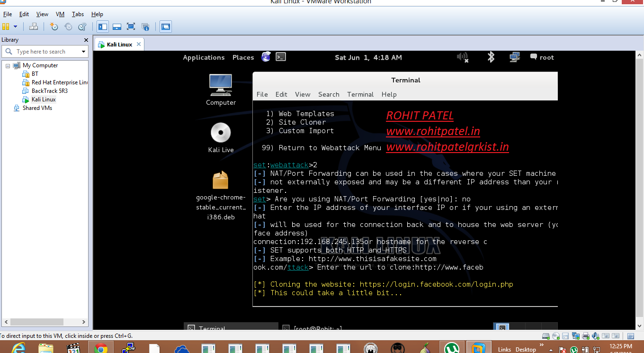The image size is (644, 353).
Task: Open Shared VMs in the Library
Action: click(x=37, y=108)
